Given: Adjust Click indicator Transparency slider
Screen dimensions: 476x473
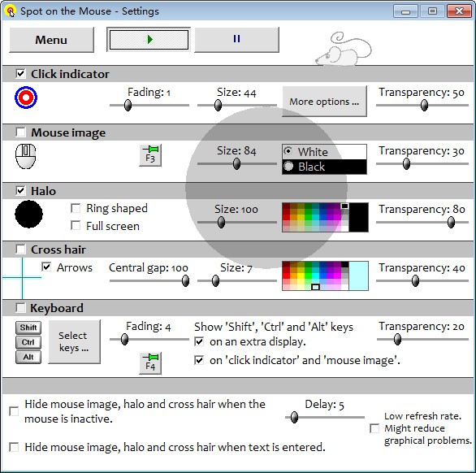Looking at the screenshot, I should click(422, 106).
